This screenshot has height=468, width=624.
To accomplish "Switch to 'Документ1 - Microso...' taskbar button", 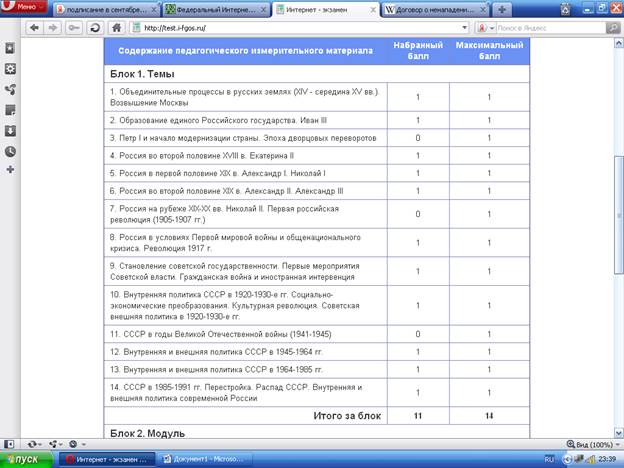I will pos(205,460).
